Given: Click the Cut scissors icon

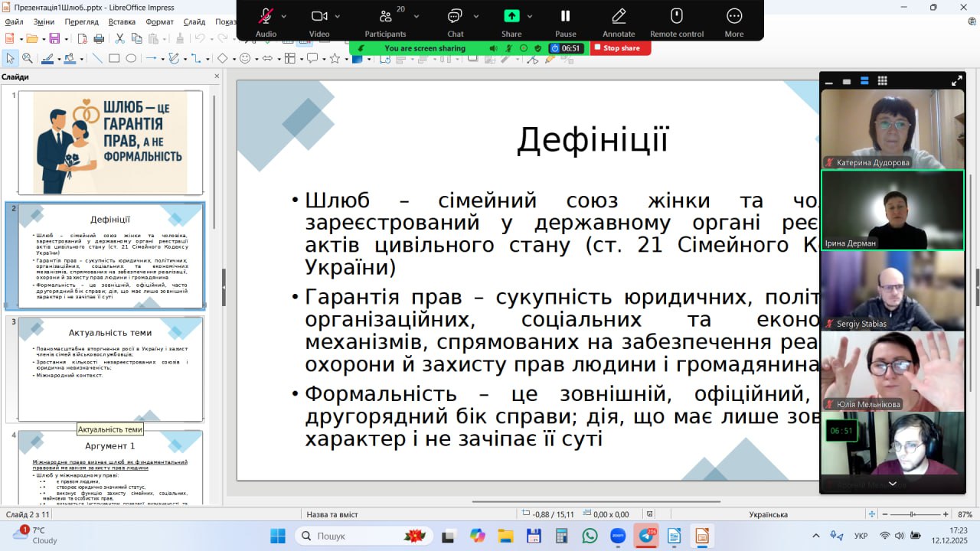Looking at the screenshot, I should (x=119, y=38).
